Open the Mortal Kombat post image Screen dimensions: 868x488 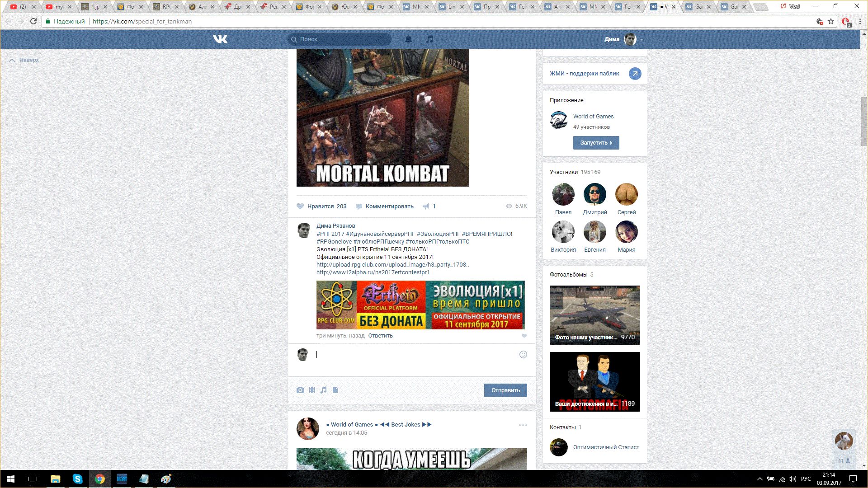coord(382,117)
